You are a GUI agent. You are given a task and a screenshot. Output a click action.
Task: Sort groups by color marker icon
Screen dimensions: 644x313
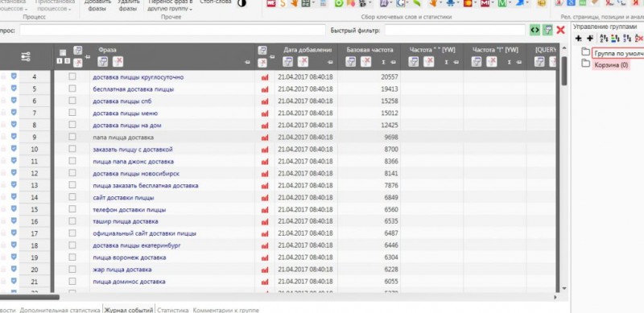pos(615,38)
